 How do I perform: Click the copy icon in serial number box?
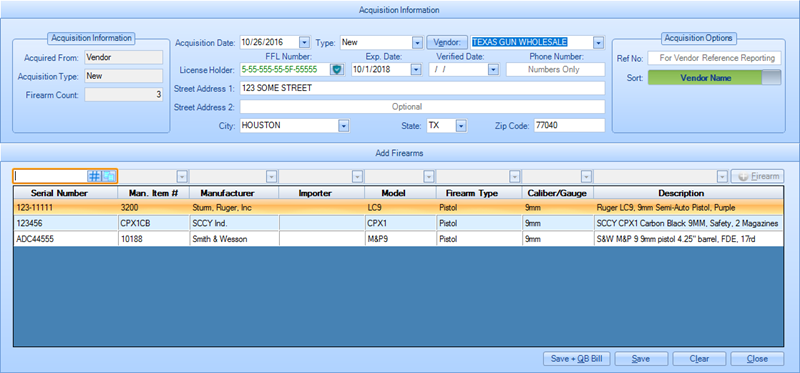(x=108, y=176)
